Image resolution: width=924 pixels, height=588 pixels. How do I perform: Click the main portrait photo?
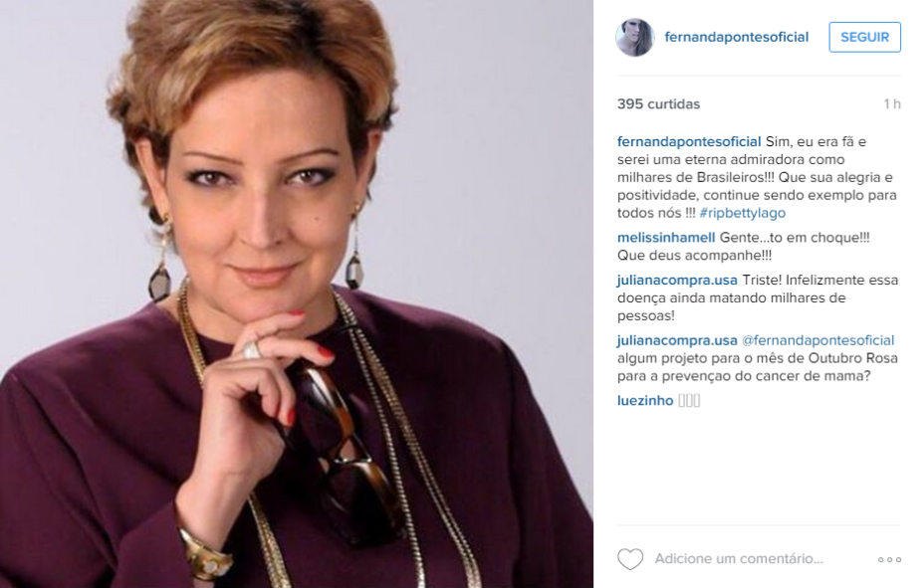[x=297, y=294]
